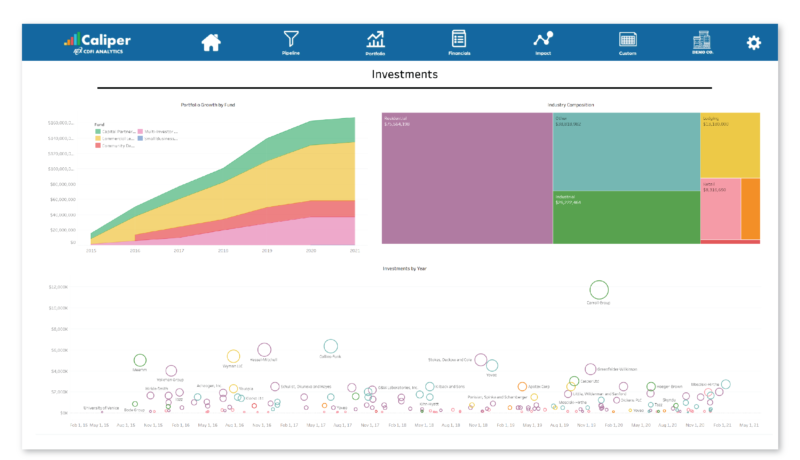Click the Hessel-Mitchell purple bubble
Image resolution: width=800 pixels, height=460 pixels.
[x=264, y=349]
